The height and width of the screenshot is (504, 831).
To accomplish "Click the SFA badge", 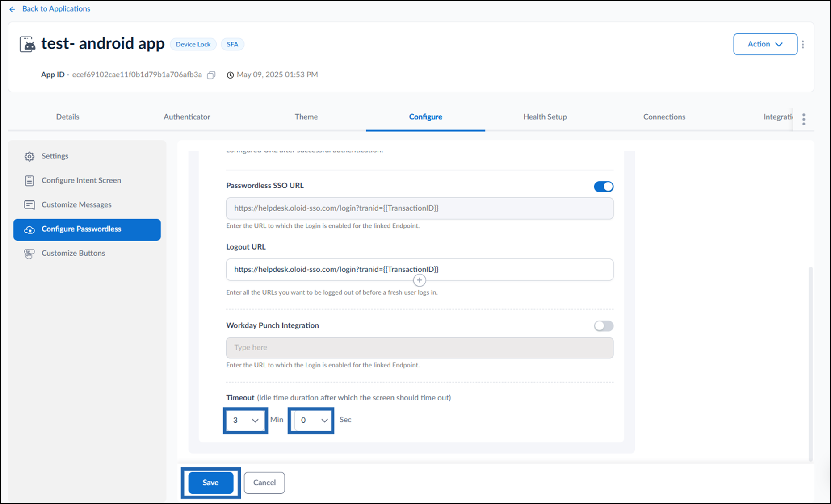I will [x=232, y=44].
